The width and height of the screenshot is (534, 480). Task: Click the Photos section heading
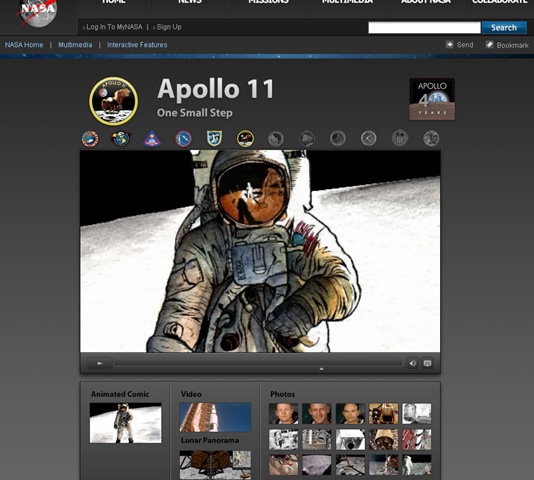pyautogui.click(x=282, y=394)
